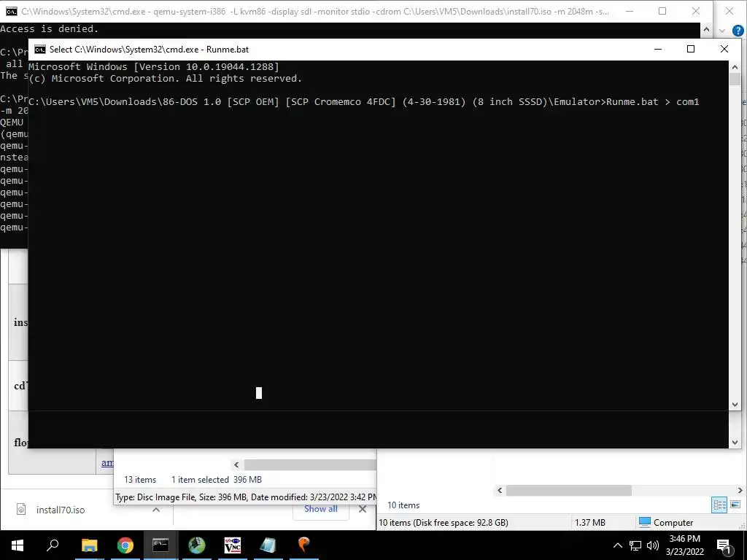Open the orange bird taskbar app
The width and height of the screenshot is (747, 560).
[303, 544]
